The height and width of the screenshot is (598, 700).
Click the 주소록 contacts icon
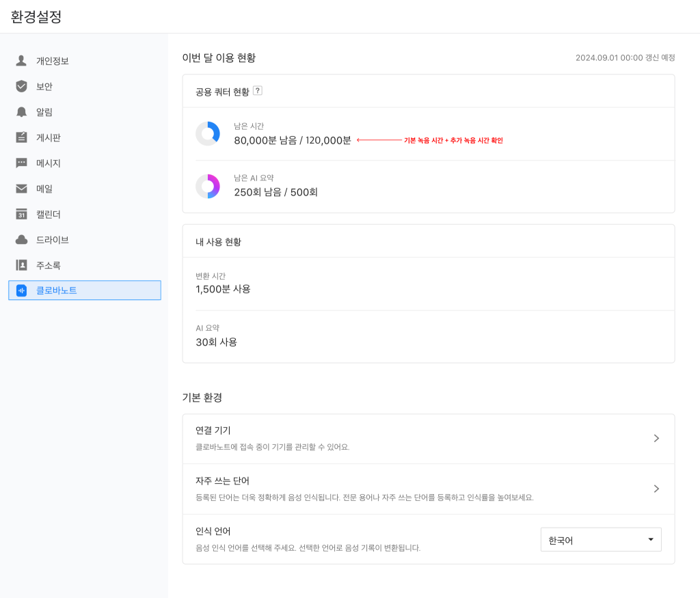click(21, 264)
